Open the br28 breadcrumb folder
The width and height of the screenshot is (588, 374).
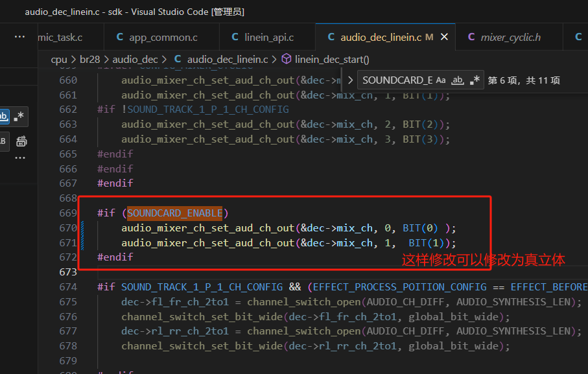click(x=90, y=60)
